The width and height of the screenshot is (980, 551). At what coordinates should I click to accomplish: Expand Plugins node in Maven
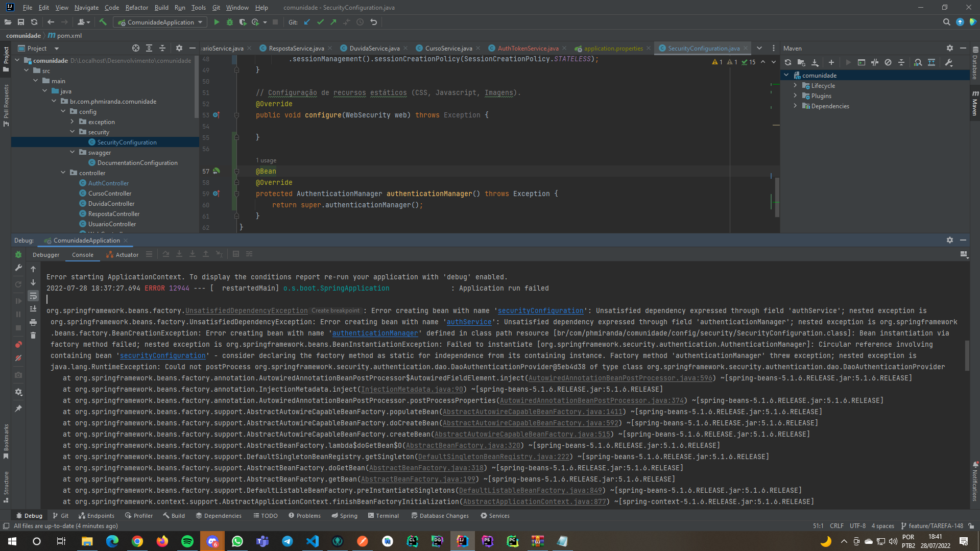795,95
